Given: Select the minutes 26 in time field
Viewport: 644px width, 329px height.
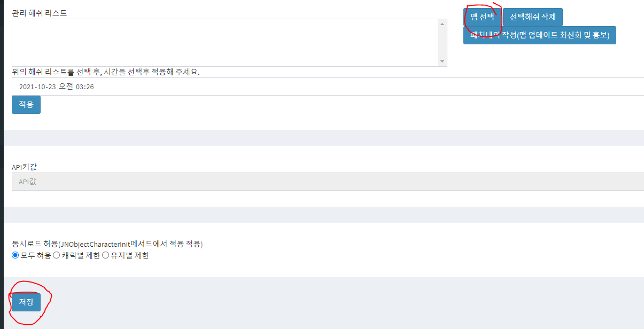Looking at the screenshot, I should [90, 87].
